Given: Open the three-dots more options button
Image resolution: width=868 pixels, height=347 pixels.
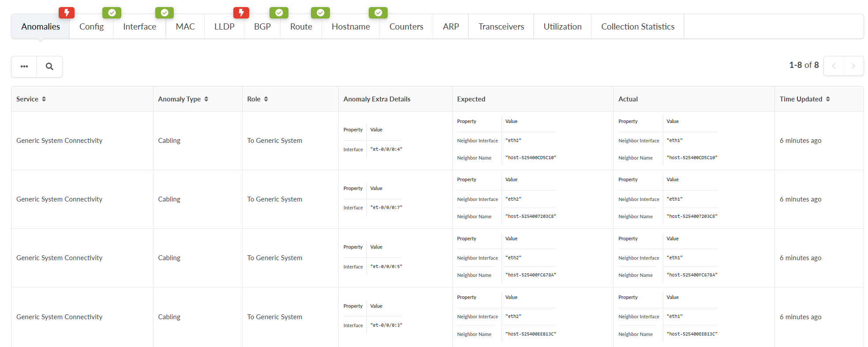Looking at the screenshot, I should pyautogui.click(x=24, y=67).
